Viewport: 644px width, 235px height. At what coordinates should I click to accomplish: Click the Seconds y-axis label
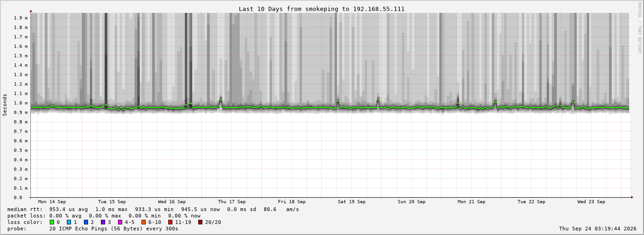click(x=5, y=105)
